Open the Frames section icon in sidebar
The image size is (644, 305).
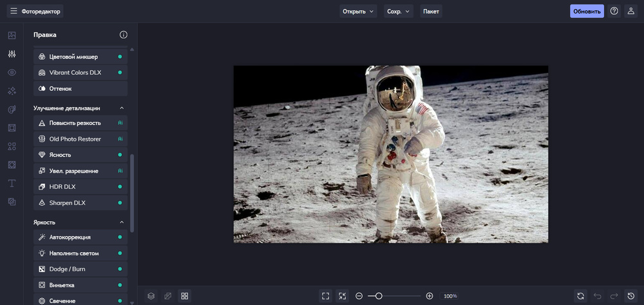[x=12, y=128]
